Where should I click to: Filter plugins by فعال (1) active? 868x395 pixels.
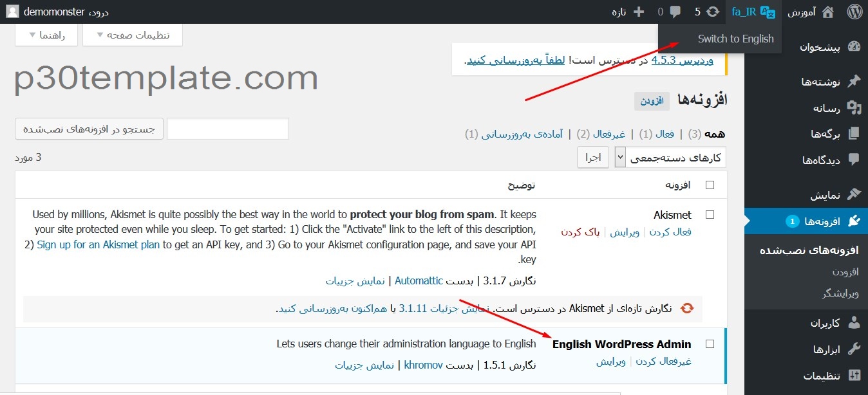656,134
